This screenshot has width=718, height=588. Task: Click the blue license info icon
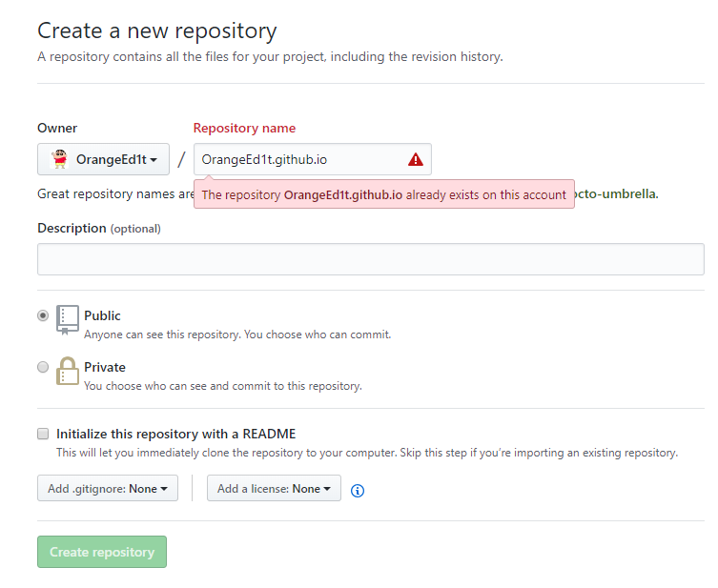coord(358,491)
